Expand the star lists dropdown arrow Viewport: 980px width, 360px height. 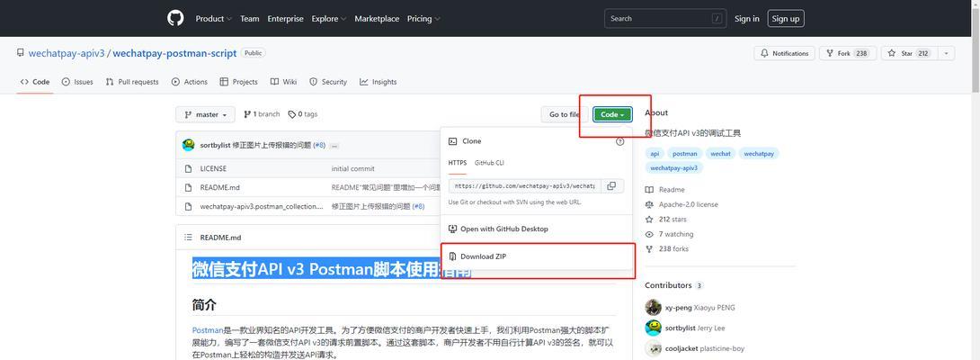[946, 53]
